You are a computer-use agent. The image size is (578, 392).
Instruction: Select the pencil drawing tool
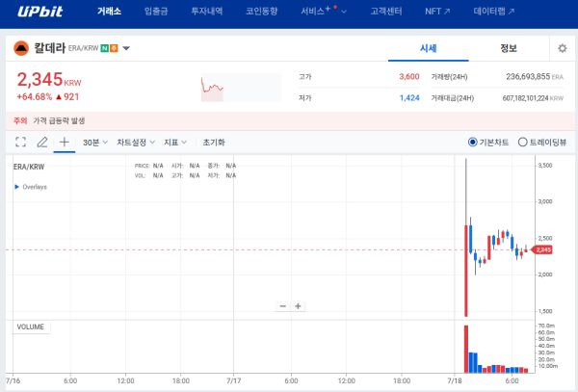[x=42, y=142]
